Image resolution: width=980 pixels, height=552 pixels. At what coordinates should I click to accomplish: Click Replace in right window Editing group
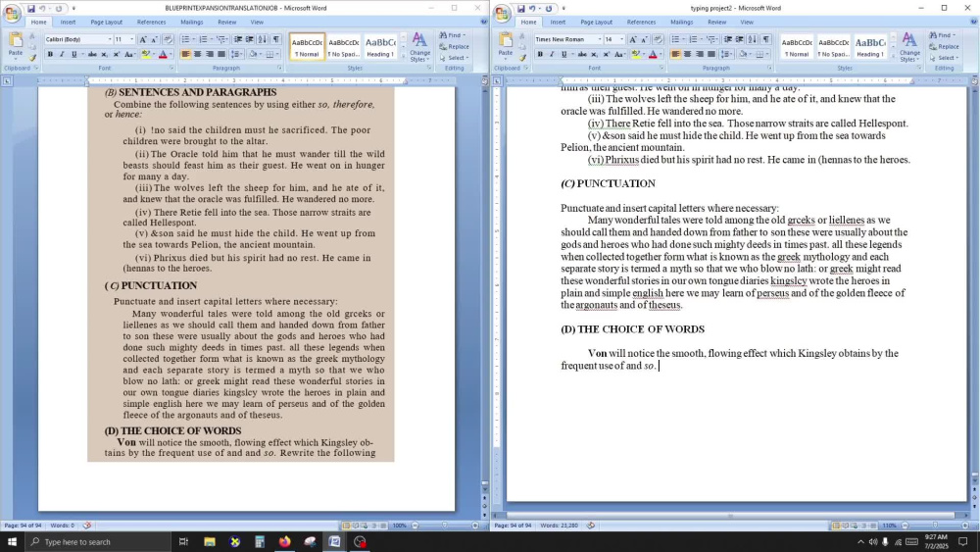click(x=944, y=46)
